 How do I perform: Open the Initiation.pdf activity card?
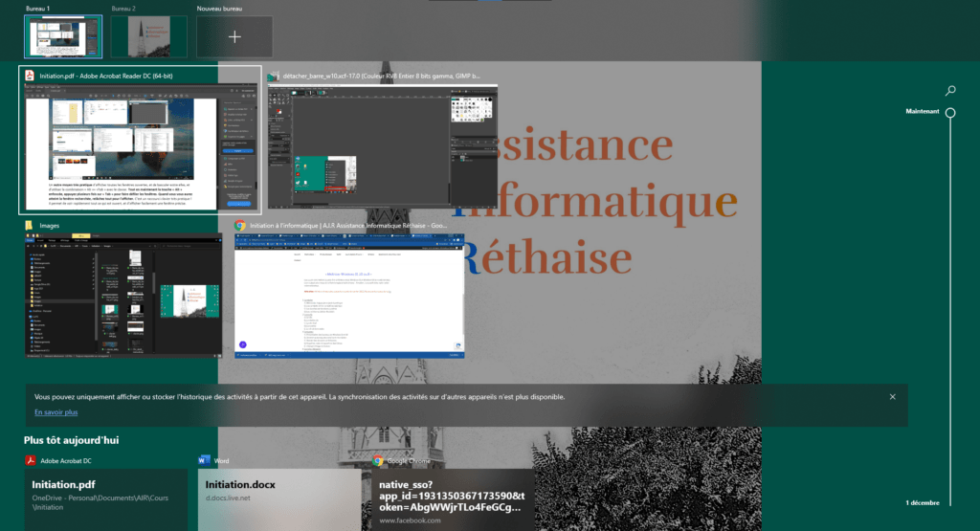coord(106,499)
